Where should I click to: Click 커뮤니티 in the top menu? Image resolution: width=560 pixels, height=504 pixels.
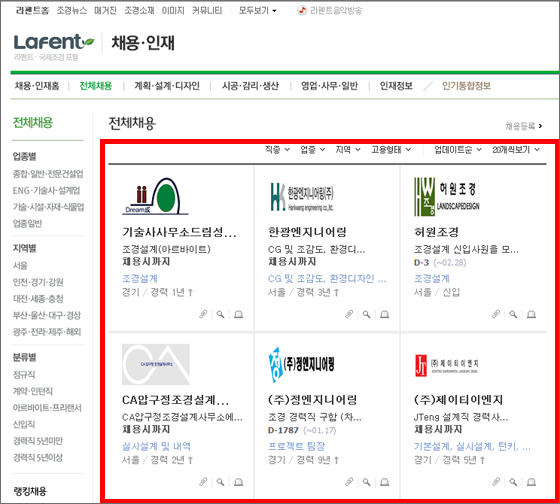point(207,10)
